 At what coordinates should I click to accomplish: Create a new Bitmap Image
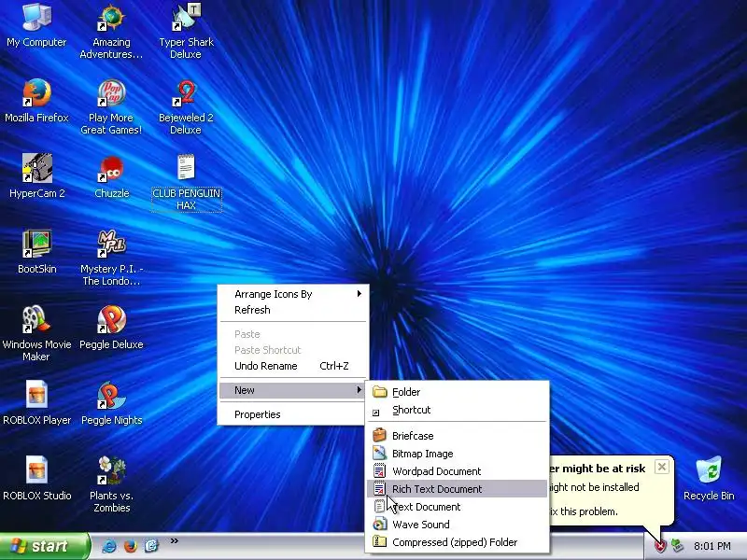click(x=458, y=454)
